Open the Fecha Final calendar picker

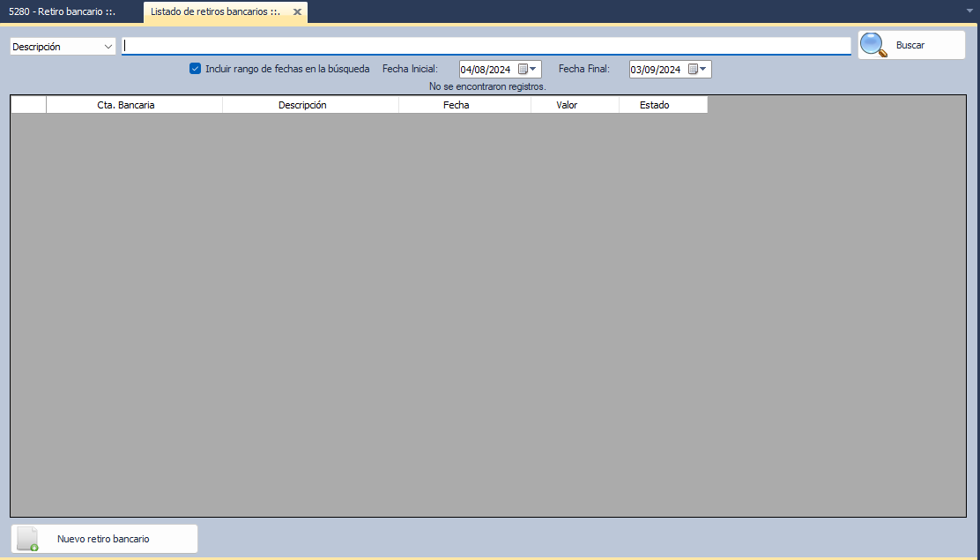click(698, 70)
